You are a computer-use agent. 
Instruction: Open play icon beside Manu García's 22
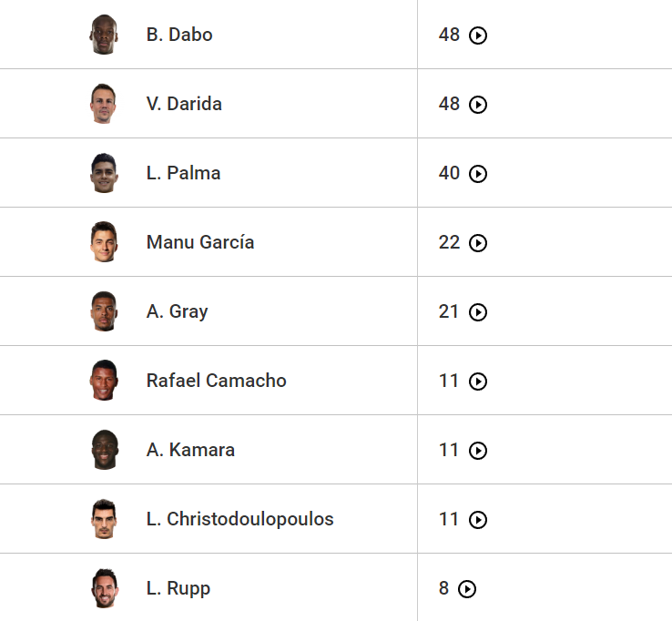click(x=478, y=243)
